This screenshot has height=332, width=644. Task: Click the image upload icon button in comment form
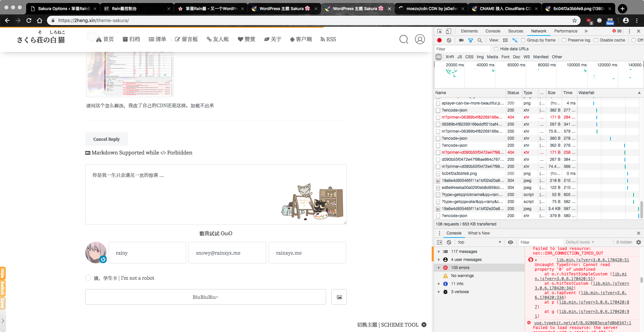coord(339,297)
